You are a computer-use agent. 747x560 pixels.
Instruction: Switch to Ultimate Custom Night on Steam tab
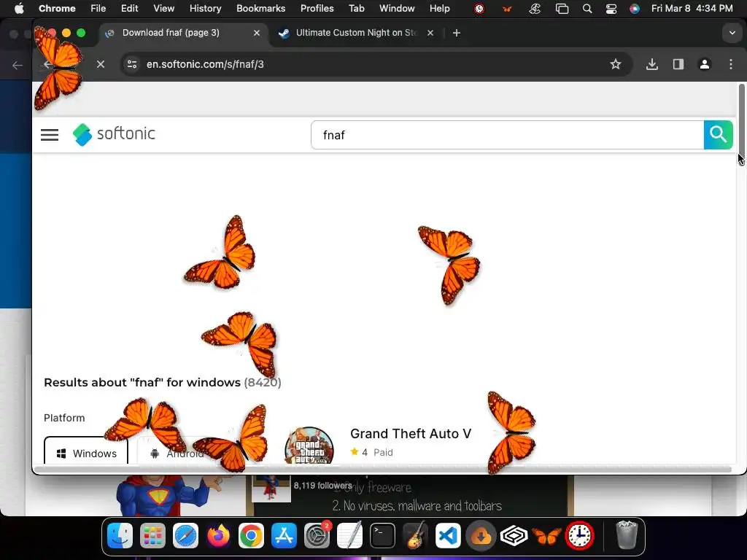356,33
